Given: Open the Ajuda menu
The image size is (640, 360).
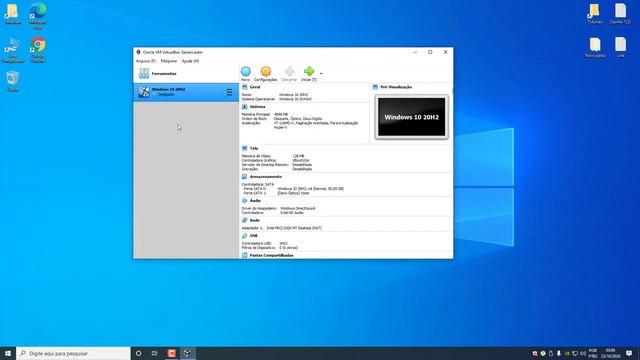Looking at the screenshot, I should point(190,61).
